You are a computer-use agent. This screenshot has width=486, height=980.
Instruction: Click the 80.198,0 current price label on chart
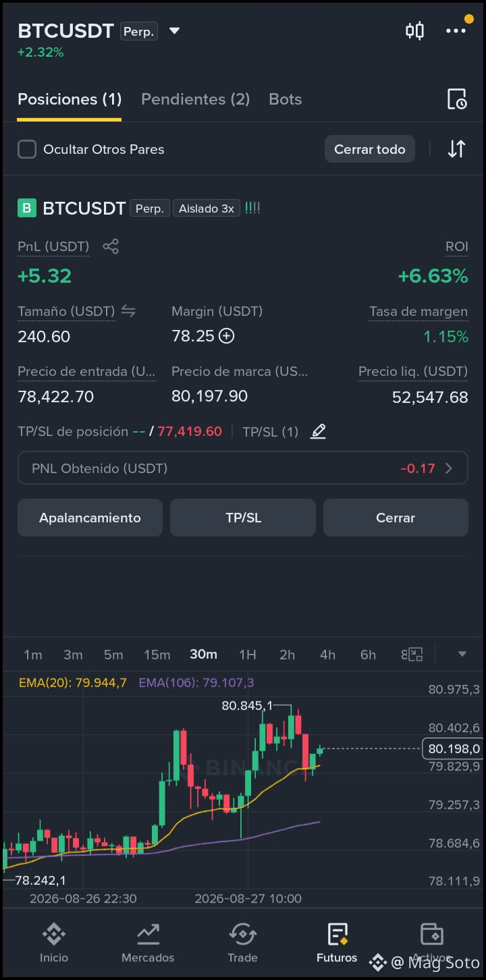click(454, 748)
